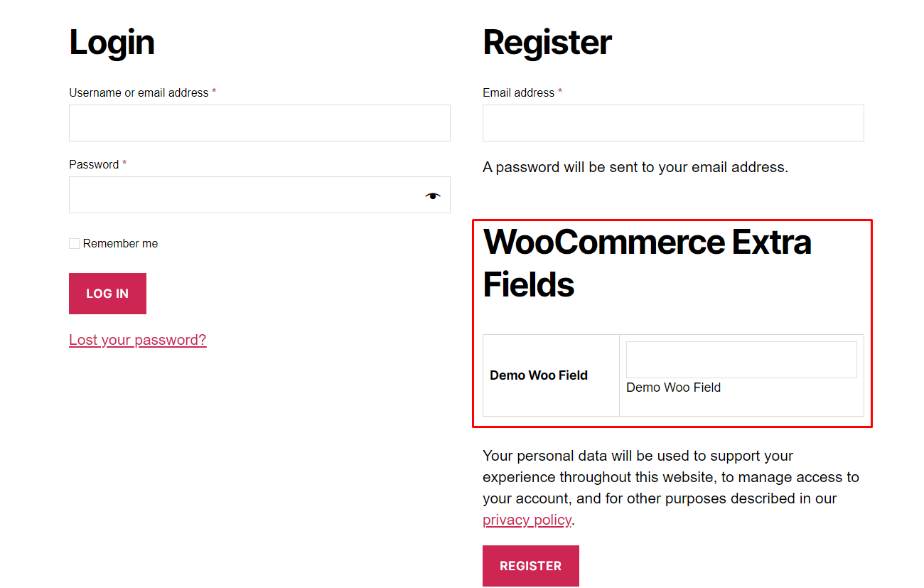Click the password will be sent notice
Screen dimensions: 924x588
click(635, 168)
